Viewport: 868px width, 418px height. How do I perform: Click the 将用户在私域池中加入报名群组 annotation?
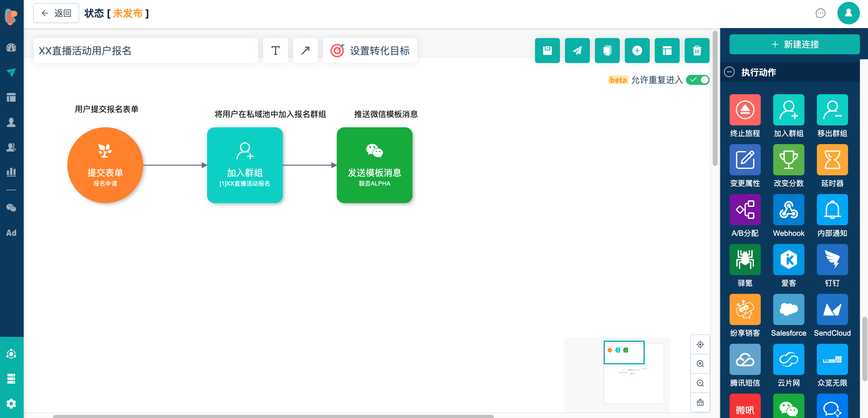coord(270,114)
